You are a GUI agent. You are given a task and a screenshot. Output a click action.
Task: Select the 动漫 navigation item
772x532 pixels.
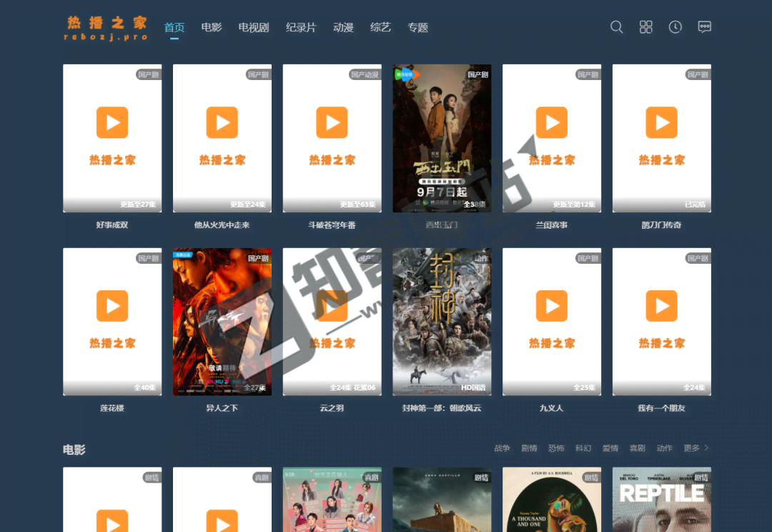pyautogui.click(x=343, y=27)
